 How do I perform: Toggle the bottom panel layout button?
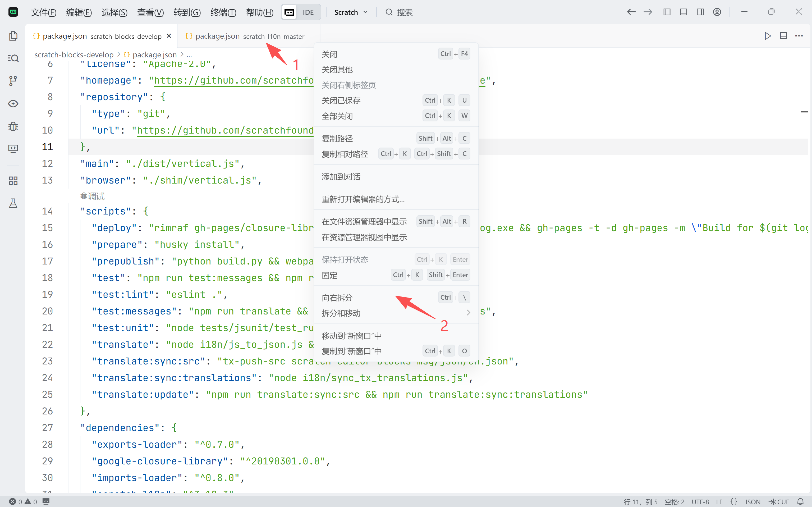tap(683, 12)
